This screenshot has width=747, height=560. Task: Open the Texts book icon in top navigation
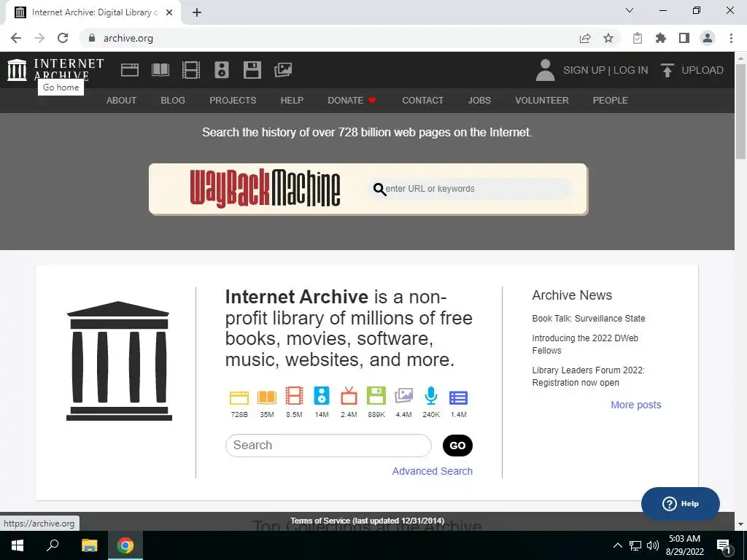[160, 70]
